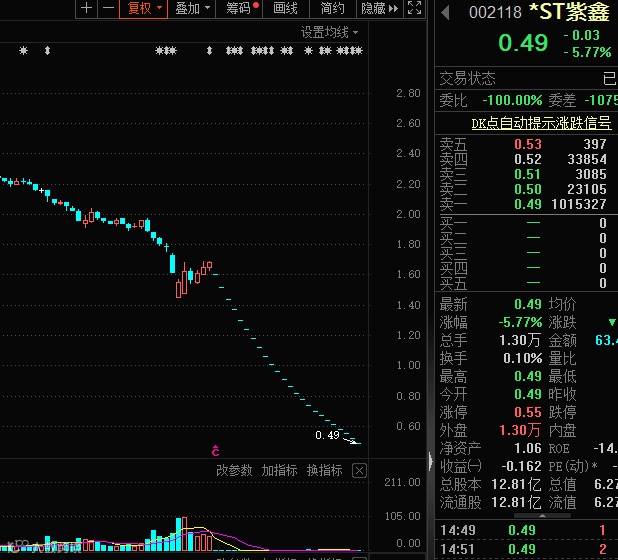618x560 pixels.
Task: Select the 画线 drawing tool
Action: [x=286, y=8]
